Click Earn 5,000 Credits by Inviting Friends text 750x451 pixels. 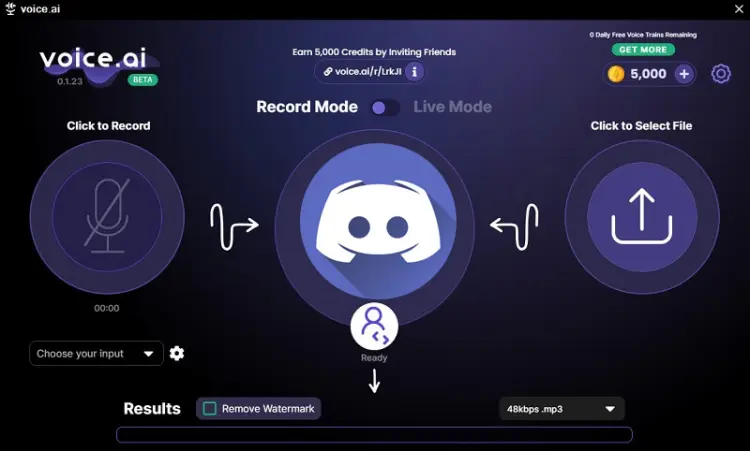(374, 52)
